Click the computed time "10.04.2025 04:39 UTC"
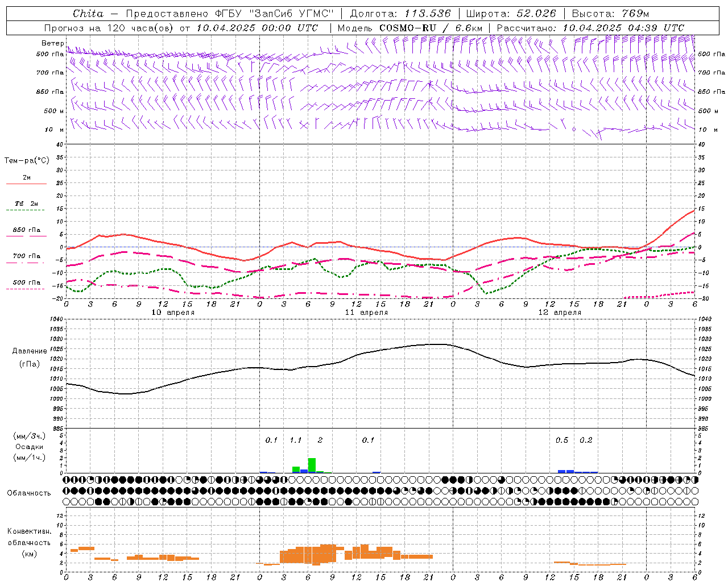 pos(624,28)
